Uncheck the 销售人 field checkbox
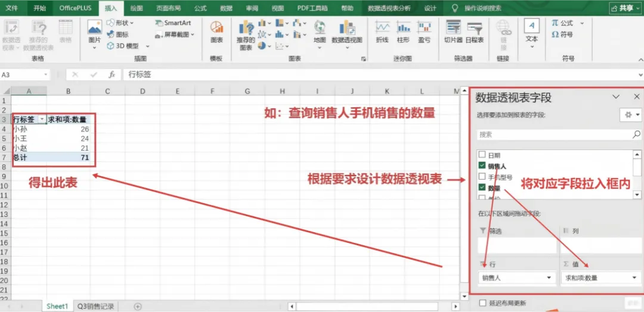This screenshot has width=644, height=312. [482, 166]
